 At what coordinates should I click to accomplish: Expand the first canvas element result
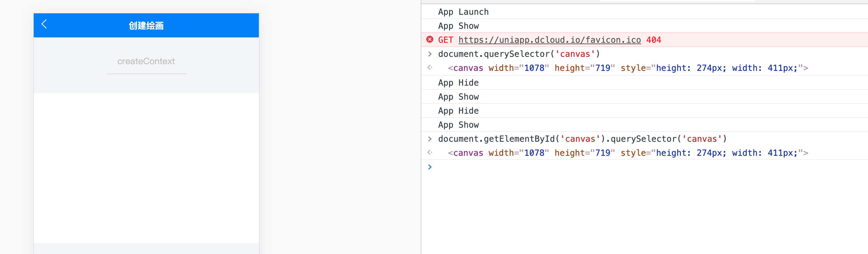click(x=628, y=68)
